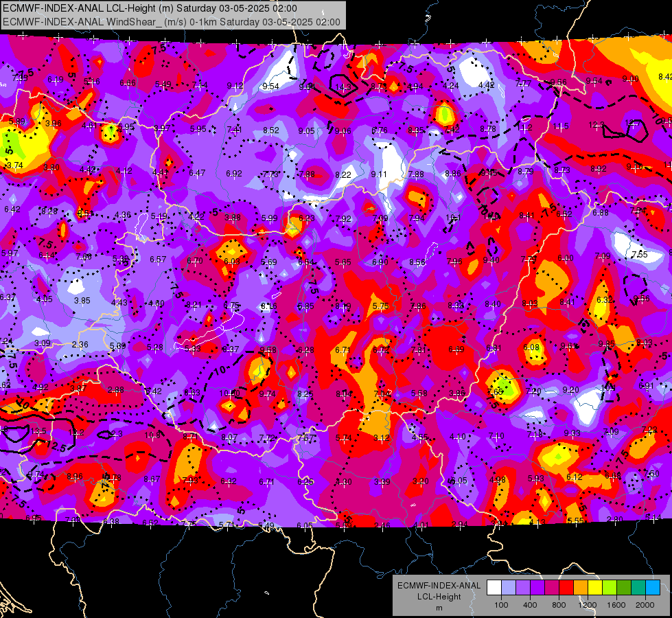672x618 pixels.
Task: Click the legend unit label m
Action: click(x=439, y=608)
